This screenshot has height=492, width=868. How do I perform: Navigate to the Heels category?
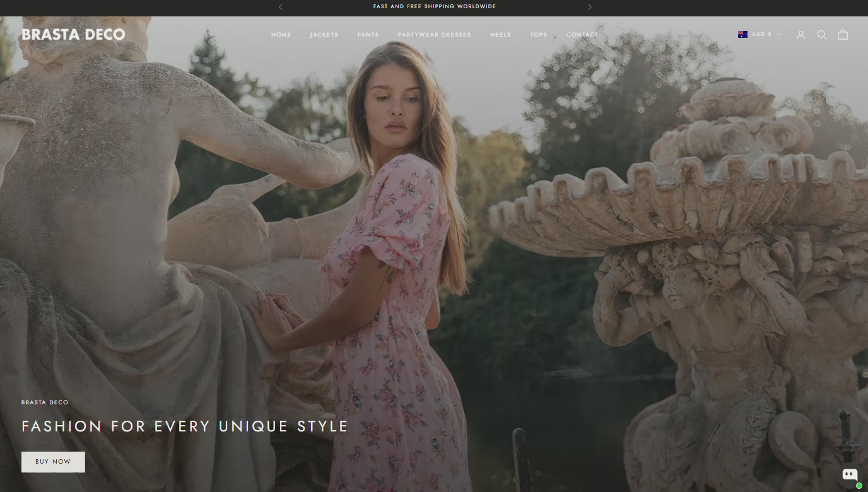pos(500,35)
